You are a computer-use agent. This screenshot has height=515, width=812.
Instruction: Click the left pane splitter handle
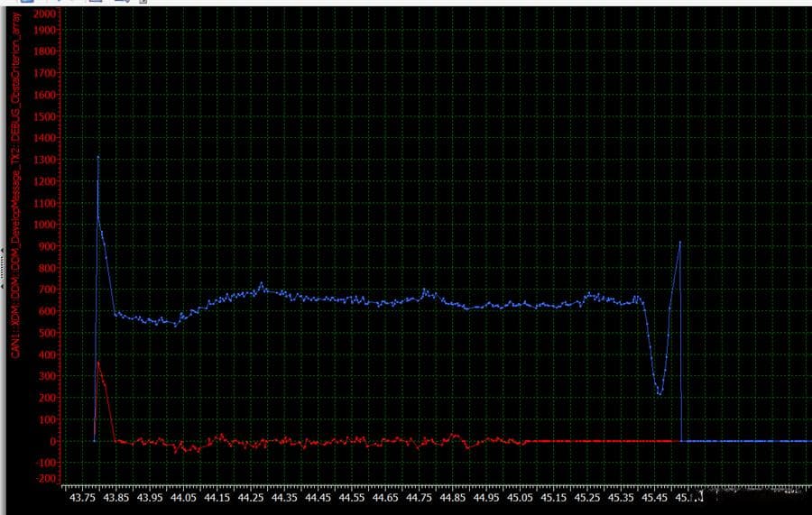pyautogui.click(x=3, y=268)
